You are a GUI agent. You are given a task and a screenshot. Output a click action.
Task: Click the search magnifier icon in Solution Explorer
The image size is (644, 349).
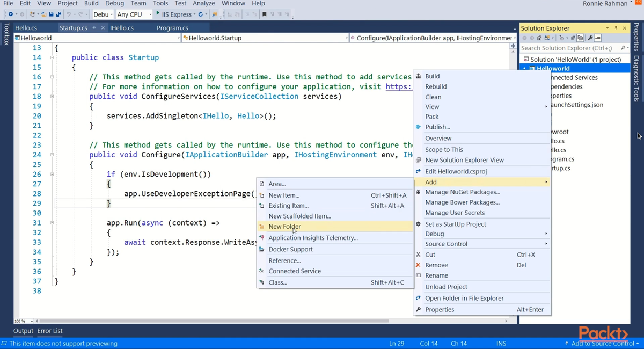(x=623, y=48)
